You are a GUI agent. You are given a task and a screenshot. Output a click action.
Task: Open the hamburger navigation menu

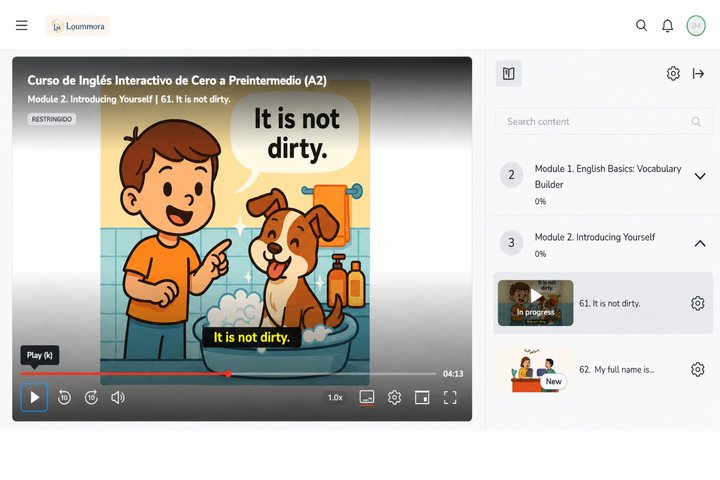[22, 26]
